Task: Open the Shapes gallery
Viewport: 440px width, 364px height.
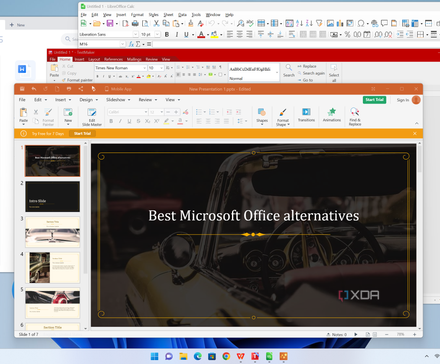Action: click(262, 115)
